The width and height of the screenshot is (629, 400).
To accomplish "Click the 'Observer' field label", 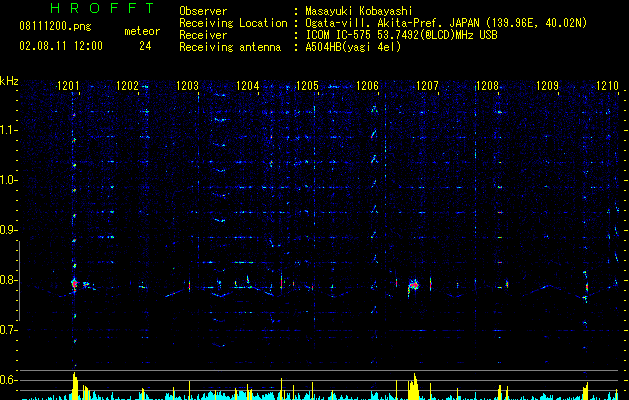I will (203, 11).
